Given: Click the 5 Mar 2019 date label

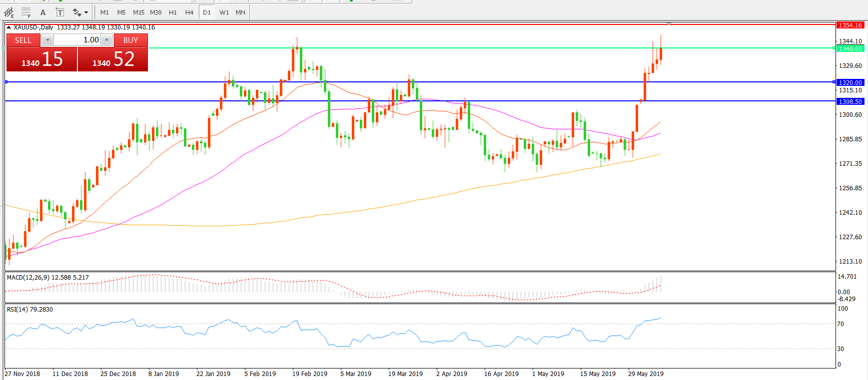Looking at the screenshot, I should (x=356, y=374).
